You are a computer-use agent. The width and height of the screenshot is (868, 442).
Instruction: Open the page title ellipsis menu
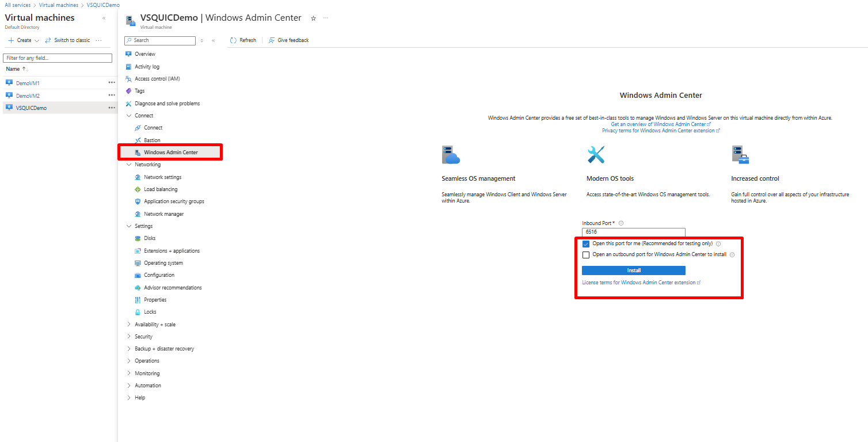pos(326,18)
